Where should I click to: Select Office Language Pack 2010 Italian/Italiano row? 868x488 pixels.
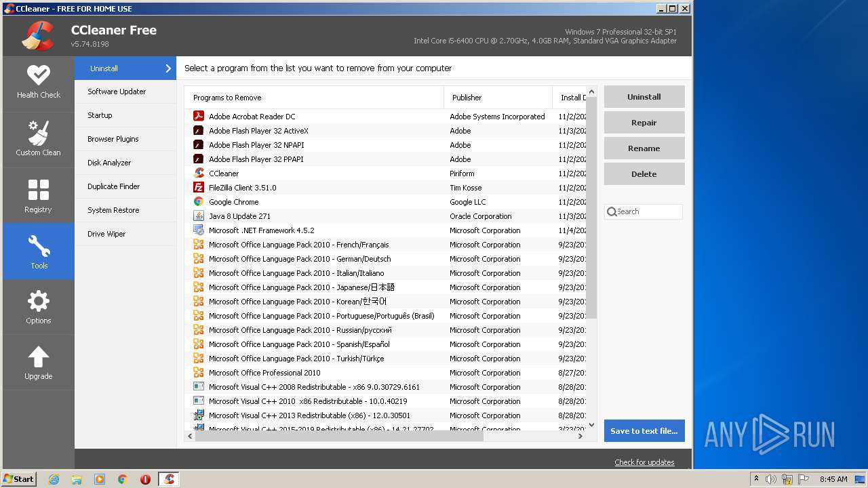click(385, 273)
